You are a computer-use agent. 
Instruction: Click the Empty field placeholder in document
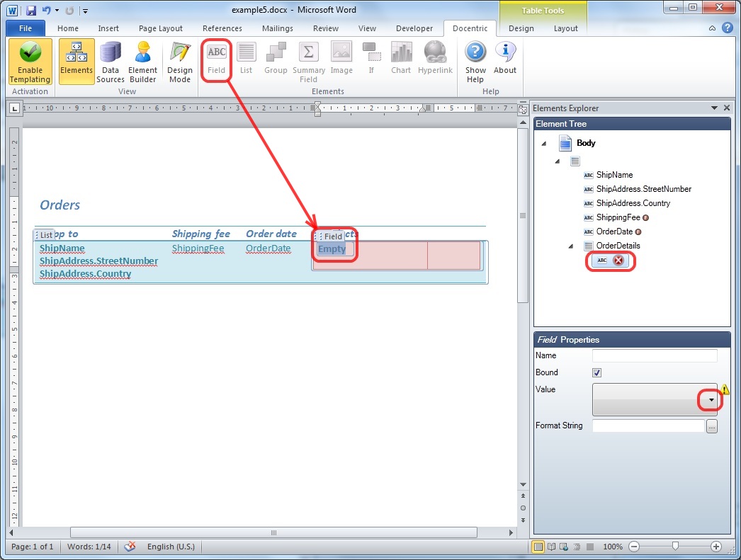[332, 248]
